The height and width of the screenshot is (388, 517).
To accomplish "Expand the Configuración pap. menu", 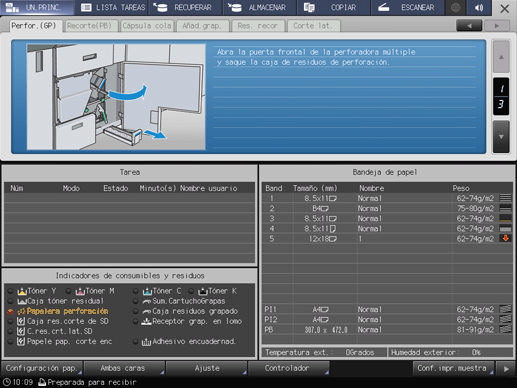I will point(42,368).
